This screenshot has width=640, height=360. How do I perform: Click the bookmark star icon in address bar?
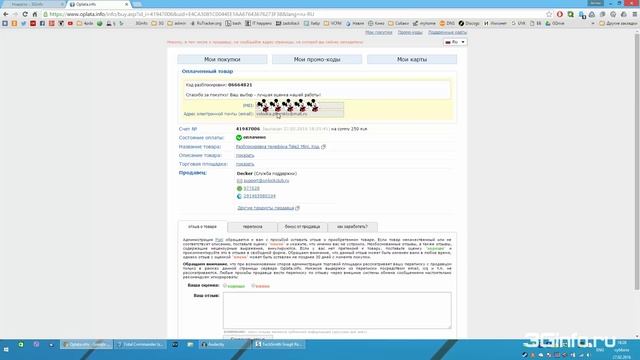(549, 14)
